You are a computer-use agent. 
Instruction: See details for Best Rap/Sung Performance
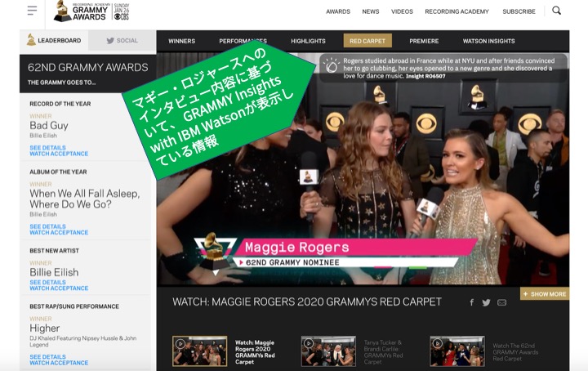click(47, 357)
